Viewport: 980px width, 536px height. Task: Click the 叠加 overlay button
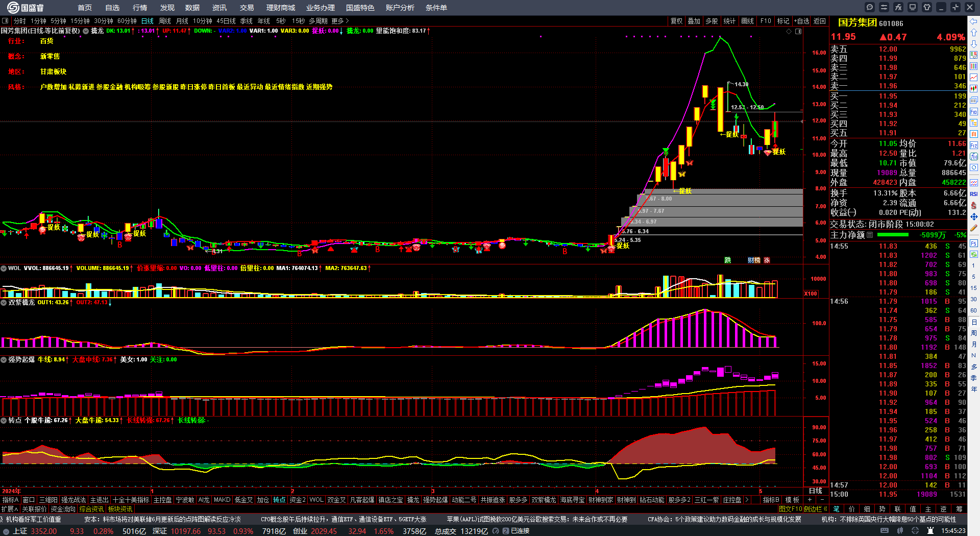click(694, 21)
